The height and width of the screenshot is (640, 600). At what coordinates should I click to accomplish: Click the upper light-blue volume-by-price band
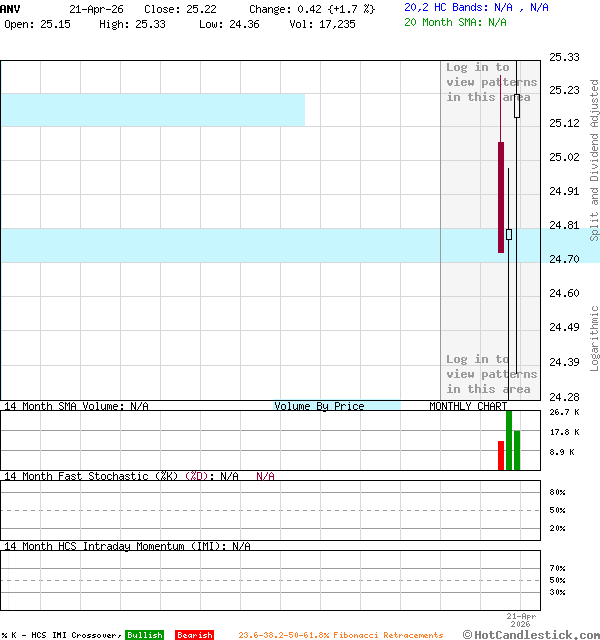tap(152, 110)
